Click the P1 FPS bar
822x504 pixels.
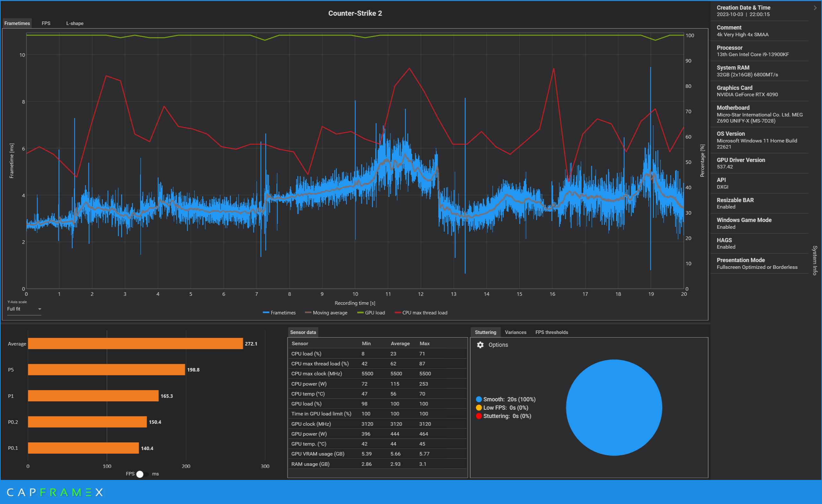coord(93,396)
